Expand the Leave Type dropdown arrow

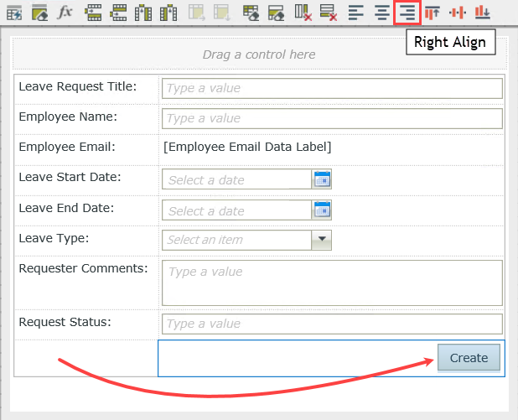[x=322, y=240]
